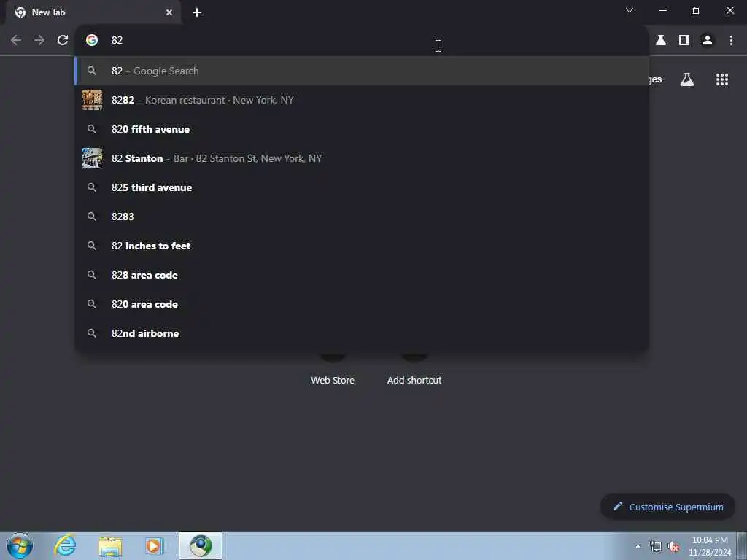Open a new tab with plus button
This screenshot has width=747, height=560.
click(197, 12)
